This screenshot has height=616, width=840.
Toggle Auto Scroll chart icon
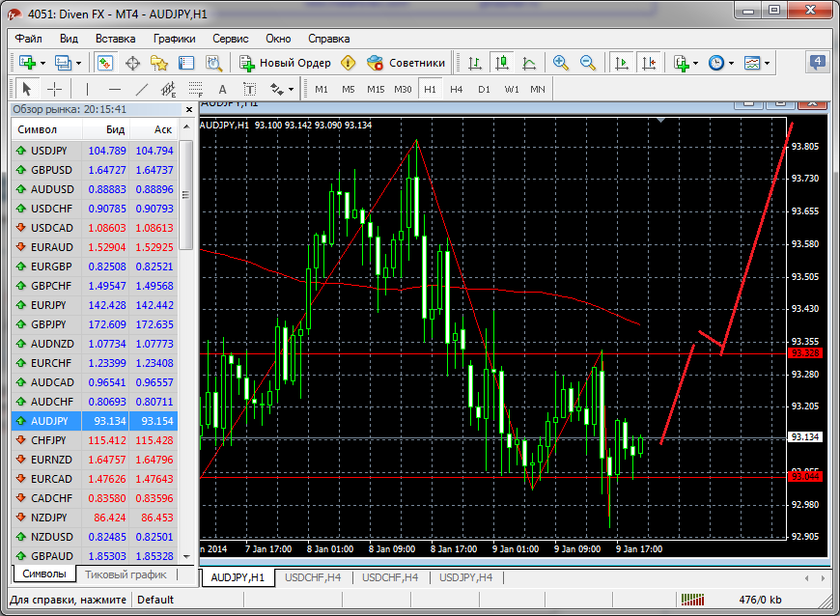point(622,63)
